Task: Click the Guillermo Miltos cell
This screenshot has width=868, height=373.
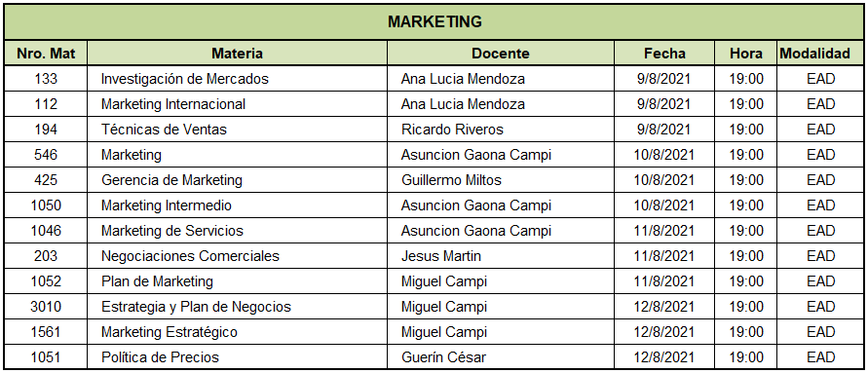Action: click(501, 180)
